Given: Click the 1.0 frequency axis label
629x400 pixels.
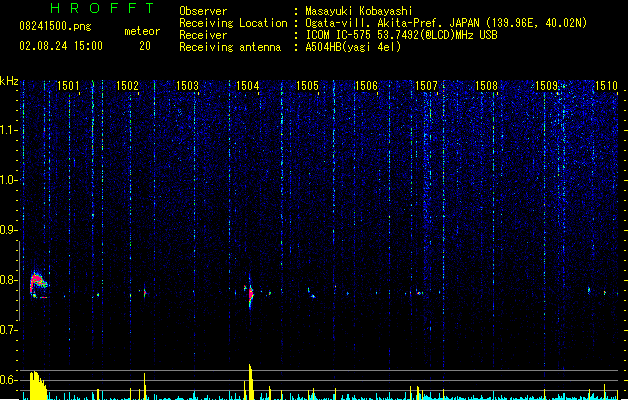Looking at the screenshot, I should (8, 180).
